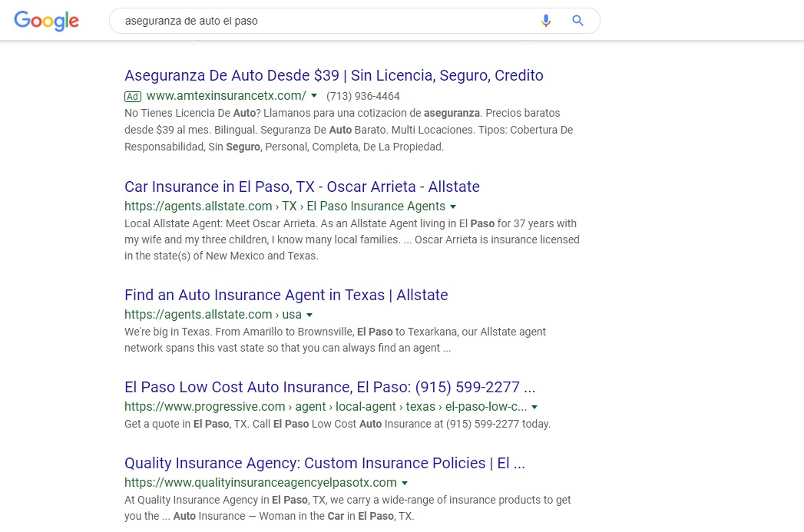Click the magnifying glass search icon
Screen dimensions: 804x532
[x=577, y=21]
